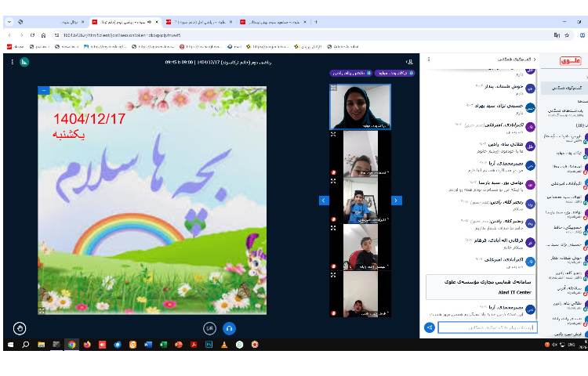The width and height of the screenshot is (588, 376).
Task: Reload the page with the refresh icon
Action: (33, 34)
